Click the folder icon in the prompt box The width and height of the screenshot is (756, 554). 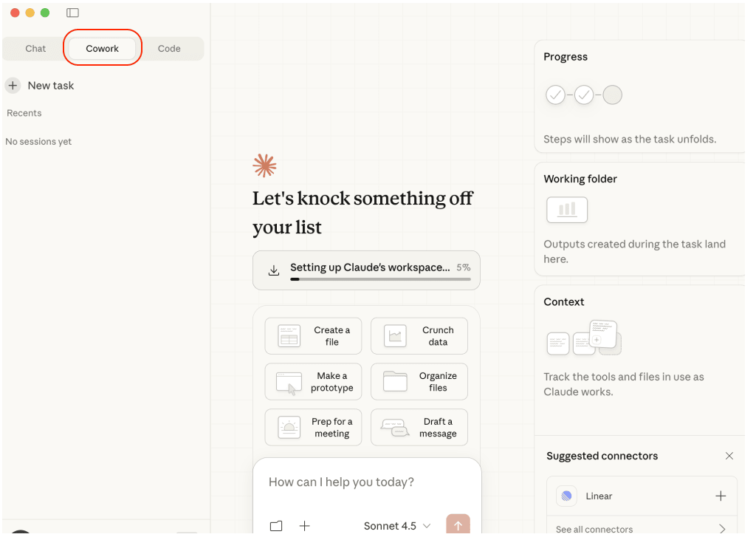coord(276,526)
